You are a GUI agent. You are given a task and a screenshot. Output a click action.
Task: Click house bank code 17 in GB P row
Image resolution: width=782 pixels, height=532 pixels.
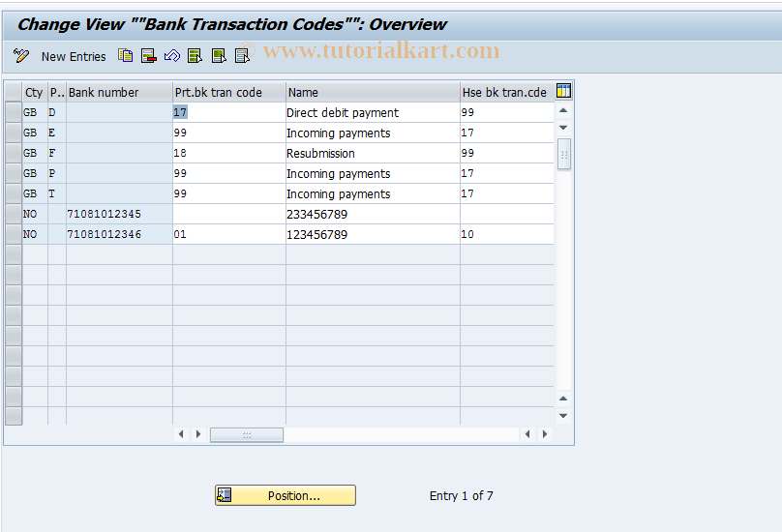pyautogui.click(x=507, y=173)
